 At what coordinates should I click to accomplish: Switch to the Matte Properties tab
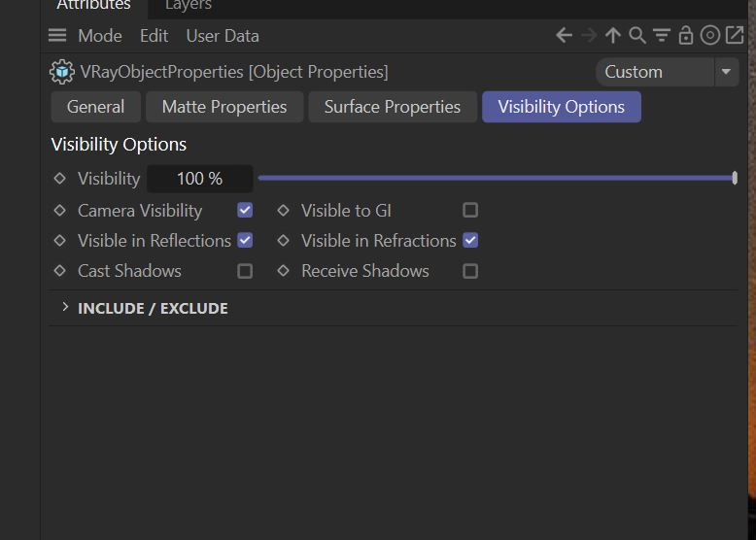tap(224, 107)
